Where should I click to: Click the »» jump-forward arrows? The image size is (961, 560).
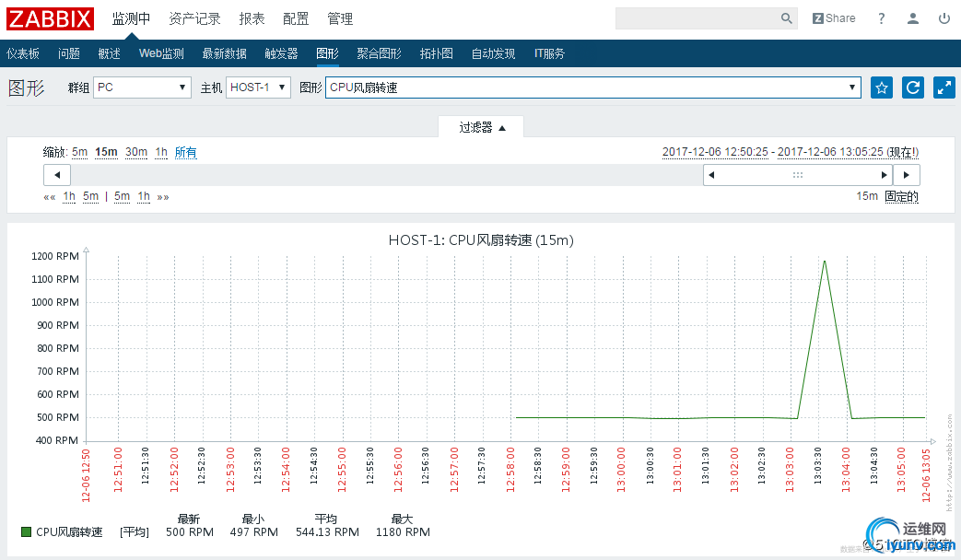coord(163,197)
